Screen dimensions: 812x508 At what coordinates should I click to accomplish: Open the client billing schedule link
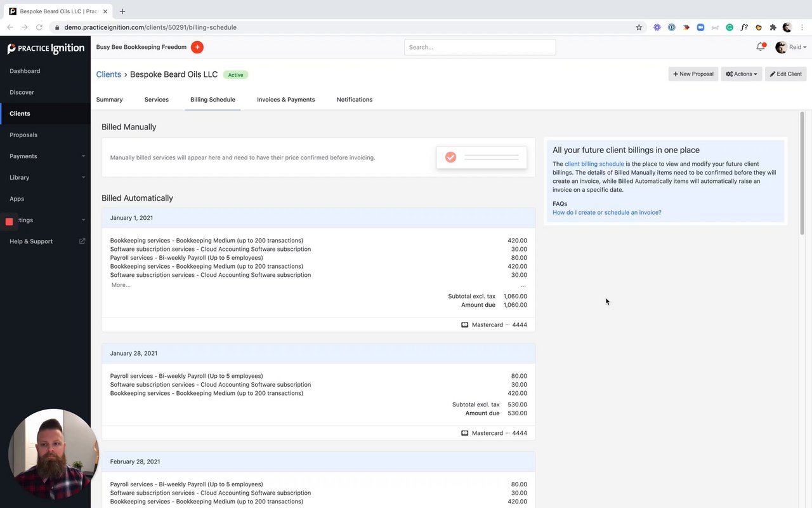click(594, 164)
